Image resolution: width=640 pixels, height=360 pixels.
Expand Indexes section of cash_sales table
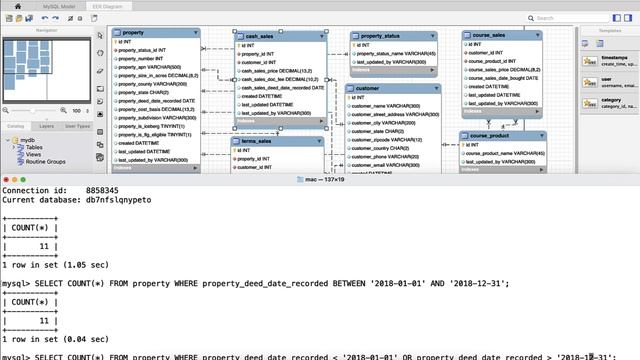321,121
